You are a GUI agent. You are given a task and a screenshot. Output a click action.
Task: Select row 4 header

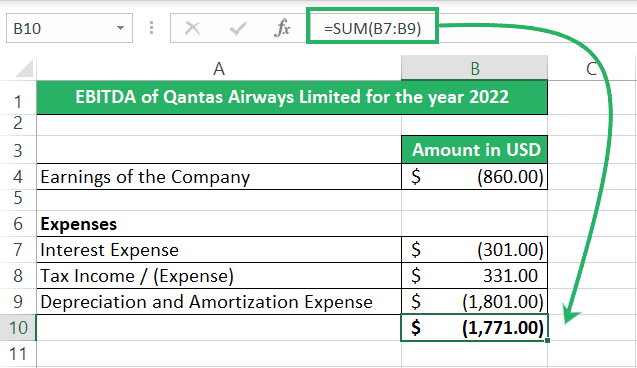tap(18, 177)
